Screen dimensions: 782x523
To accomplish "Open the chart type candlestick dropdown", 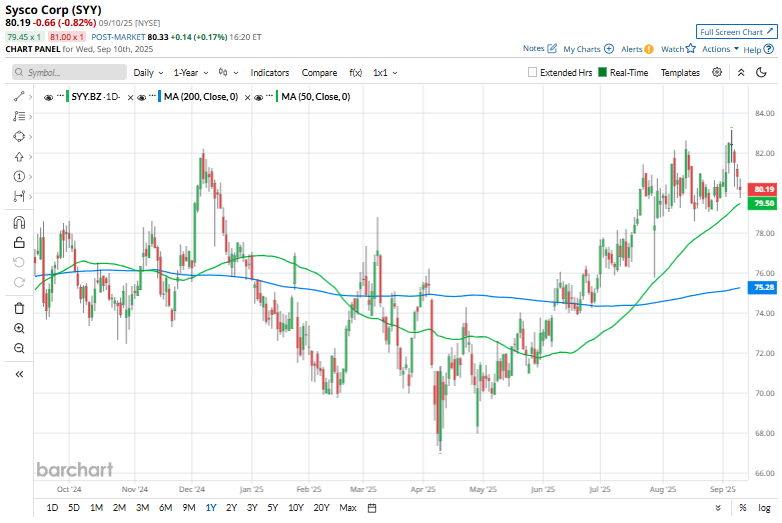I will tap(228, 73).
